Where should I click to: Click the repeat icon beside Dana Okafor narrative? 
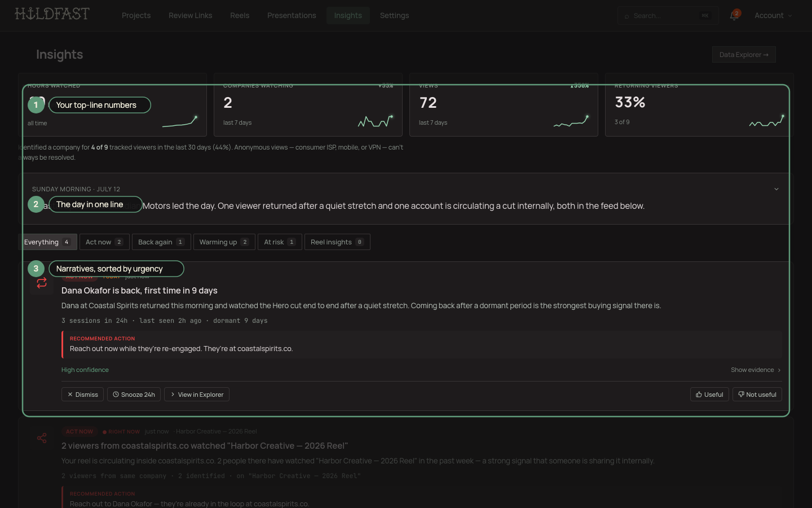42,283
